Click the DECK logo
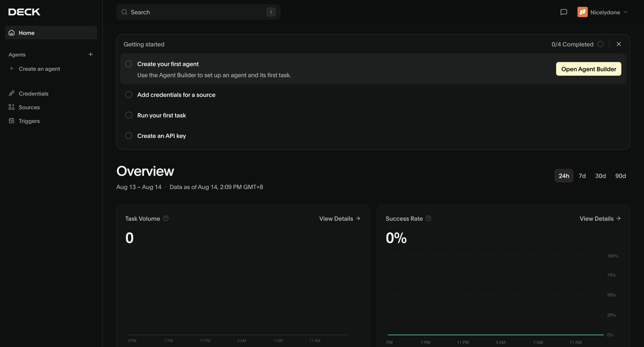 click(x=24, y=12)
